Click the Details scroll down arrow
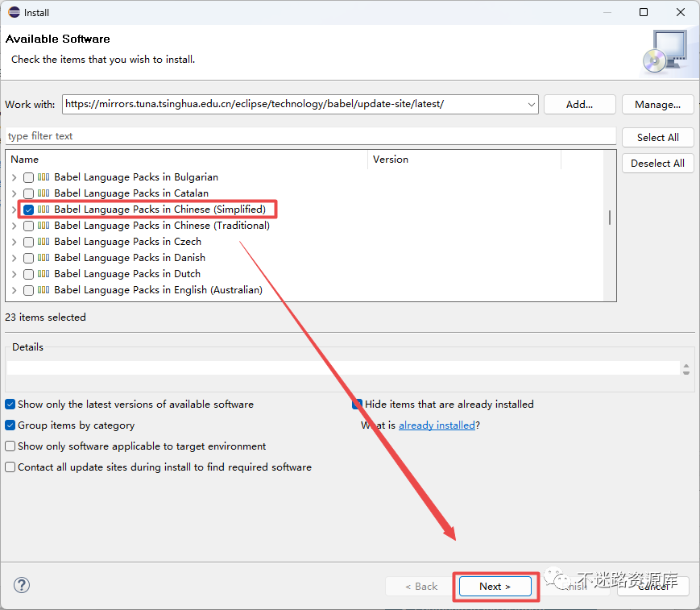Image resolution: width=700 pixels, height=610 pixels. [686, 372]
